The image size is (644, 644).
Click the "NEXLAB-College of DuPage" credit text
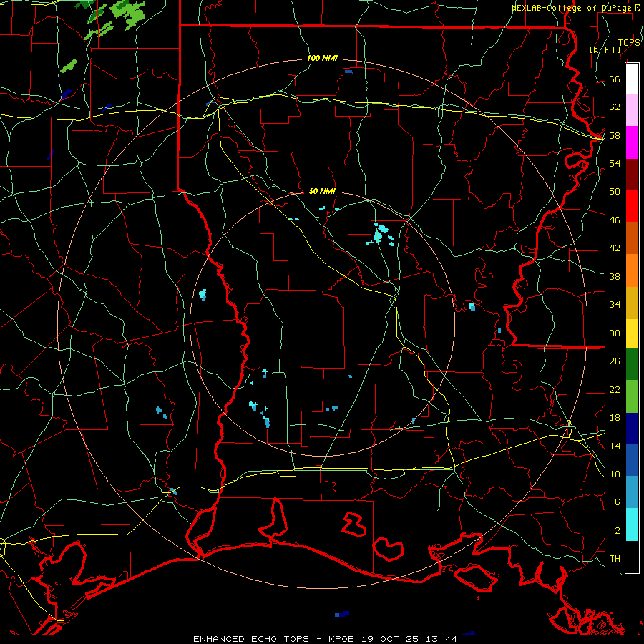pyautogui.click(x=571, y=8)
